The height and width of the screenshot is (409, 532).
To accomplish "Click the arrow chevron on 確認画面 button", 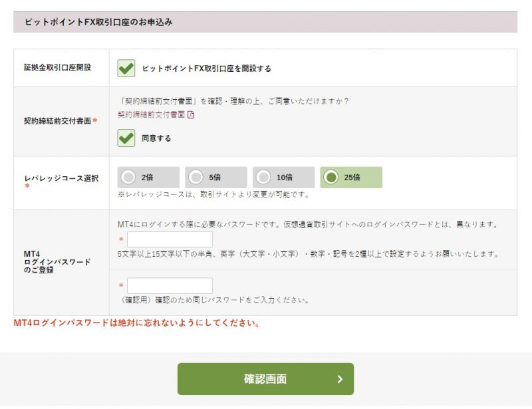I will click(x=340, y=379).
